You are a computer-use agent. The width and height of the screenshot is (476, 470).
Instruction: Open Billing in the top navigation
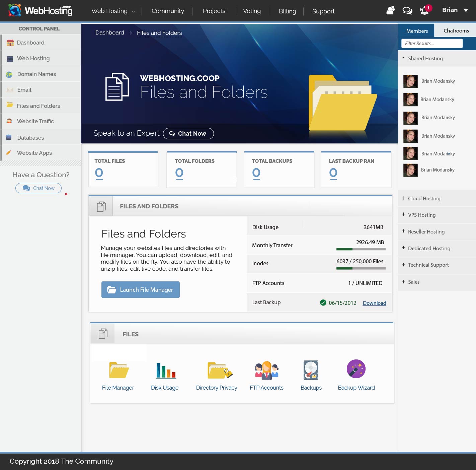click(288, 11)
